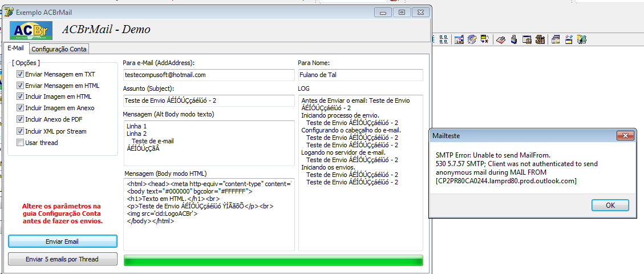644x274 pixels.
Task: Uncheck Incluir Imagem em Anexo
Action: (20, 108)
